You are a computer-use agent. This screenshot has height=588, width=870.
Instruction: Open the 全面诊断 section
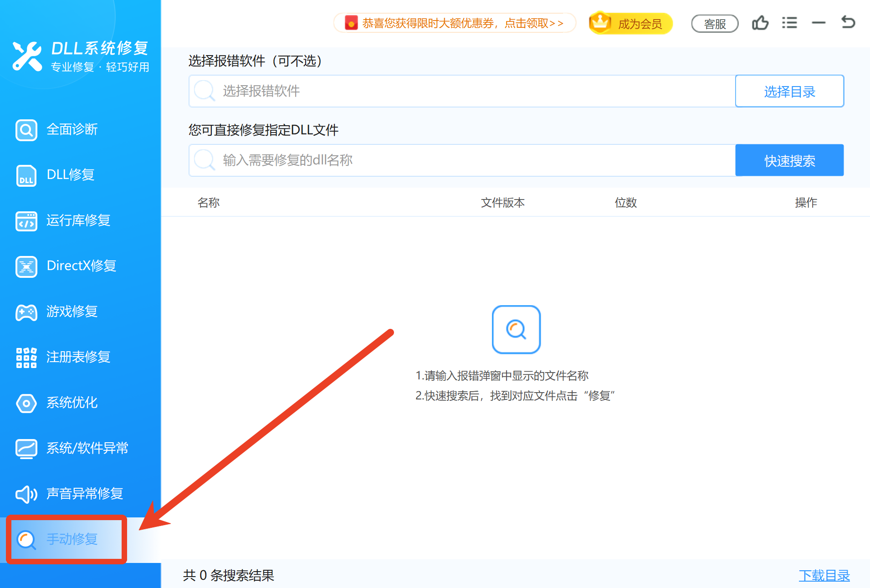pyautogui.click(x=72, y=130)
